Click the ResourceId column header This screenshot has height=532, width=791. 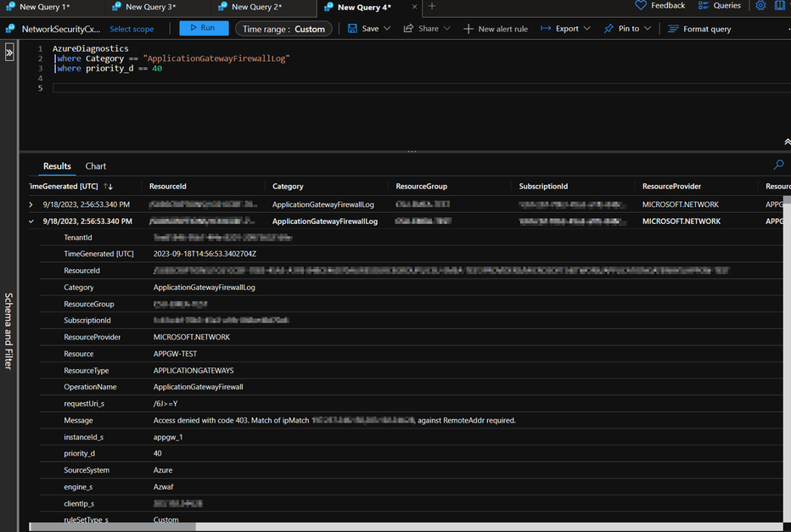click(167, 187)
